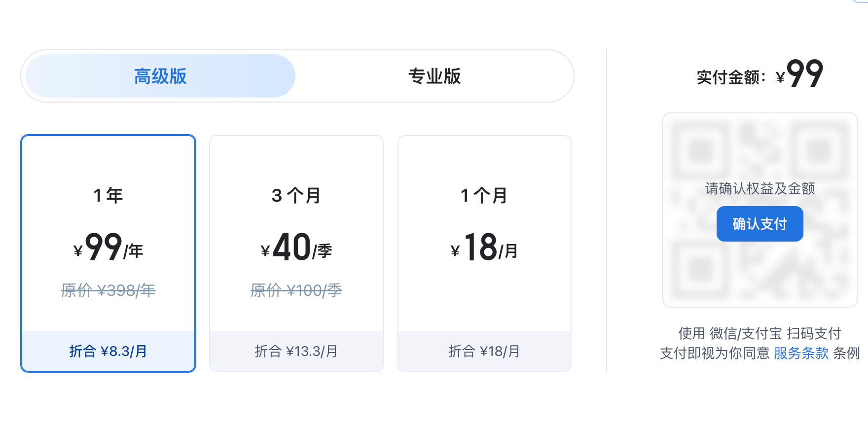The image size is (868, 423).
Task: Open the 服务条款 link
Action: (801, 353)
